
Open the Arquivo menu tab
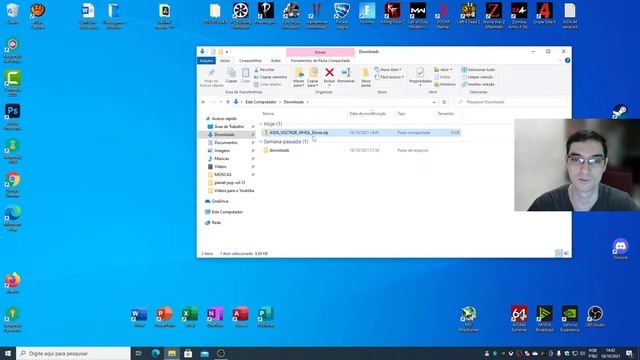(207, 60)
